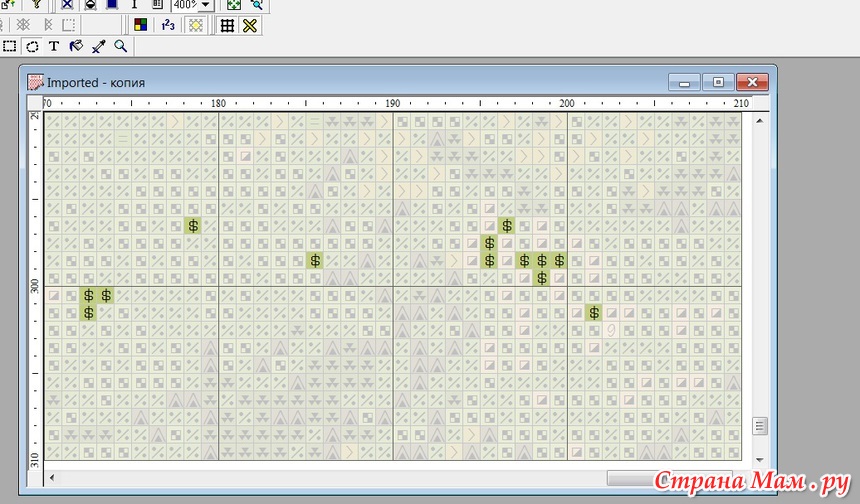Open the four-color palette view icon
This screenshot has height=504, width=860.
tap(140, 25)
